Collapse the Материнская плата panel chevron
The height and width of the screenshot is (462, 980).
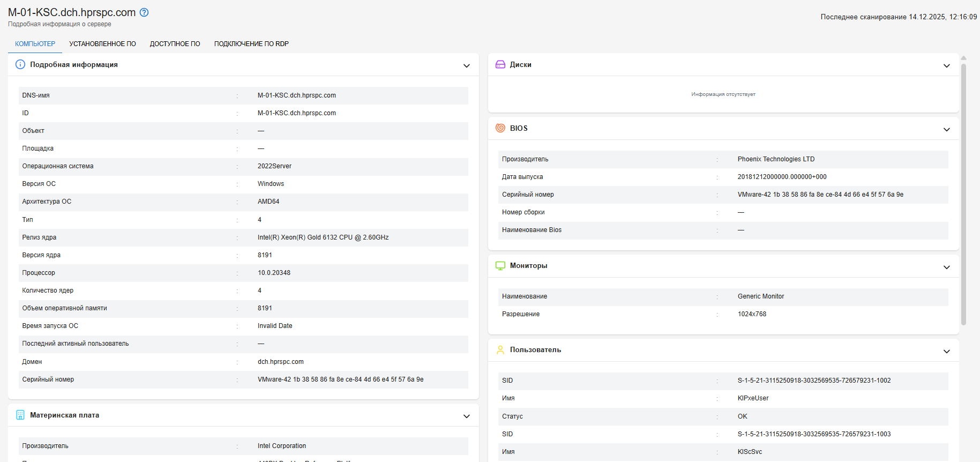point(467,416)
